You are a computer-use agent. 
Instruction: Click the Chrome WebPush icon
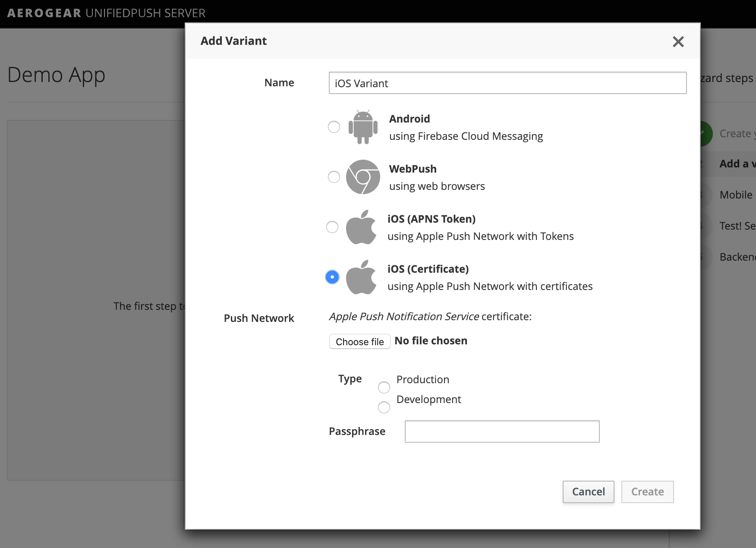[x=363, y=177]
